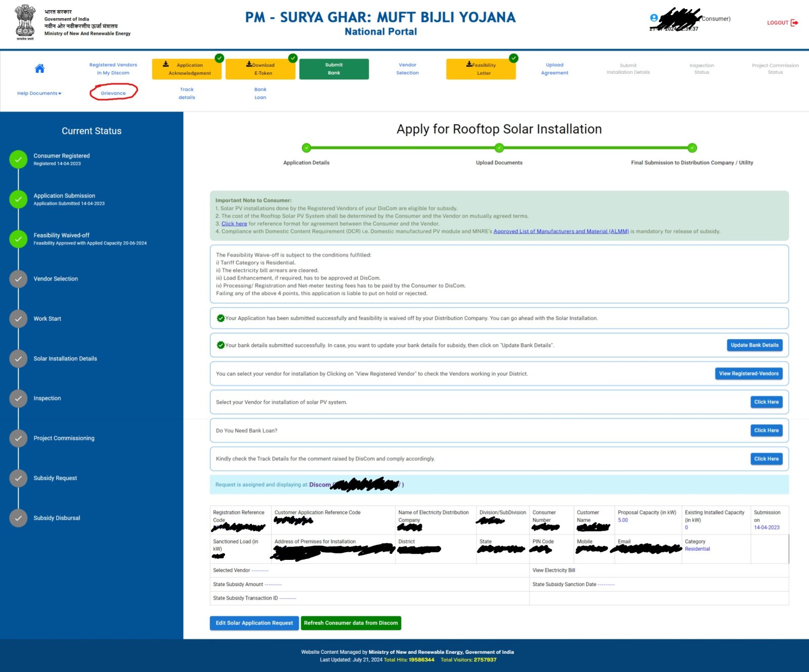The image size is (809, 672).
Task: Click Project Commissioning grey status icon
Action: [x=18, y=439]
